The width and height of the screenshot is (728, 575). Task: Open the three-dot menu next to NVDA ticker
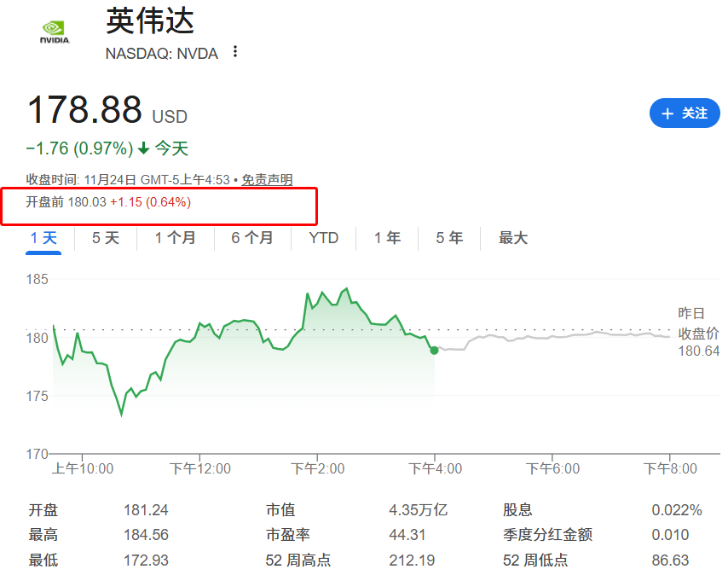[234, 52]
